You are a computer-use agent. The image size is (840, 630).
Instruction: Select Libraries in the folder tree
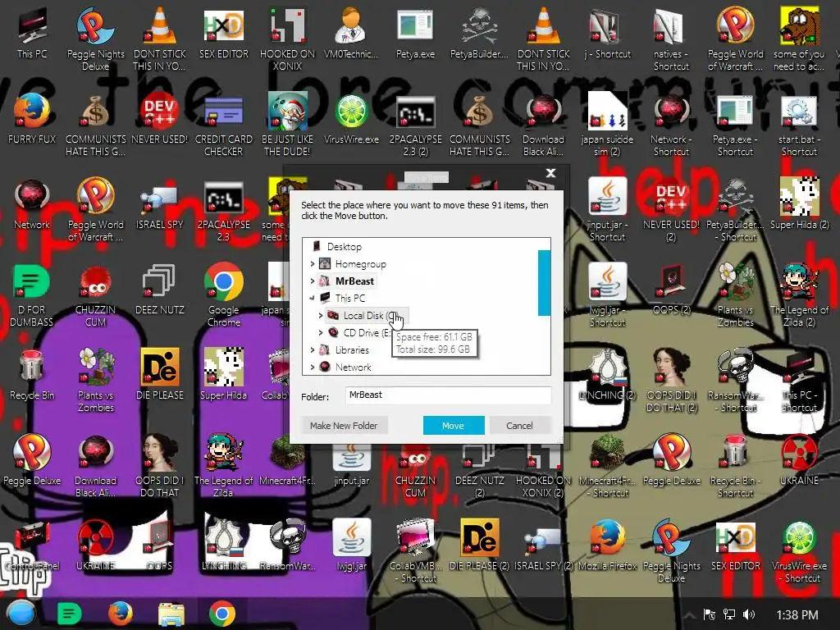[352, 349]
